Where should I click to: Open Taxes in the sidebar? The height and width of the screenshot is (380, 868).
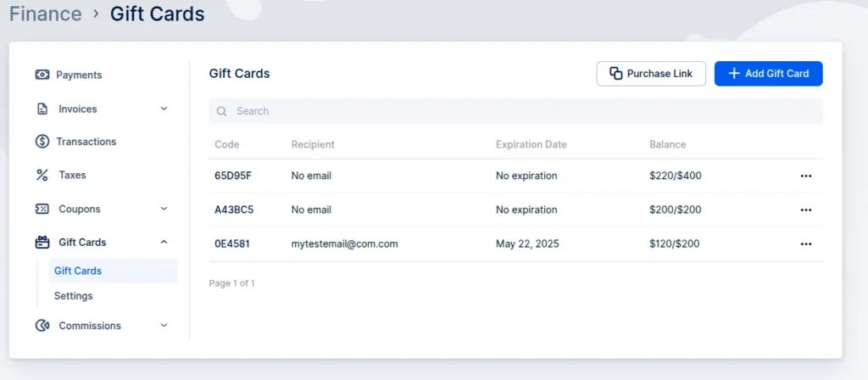point(73,176)
